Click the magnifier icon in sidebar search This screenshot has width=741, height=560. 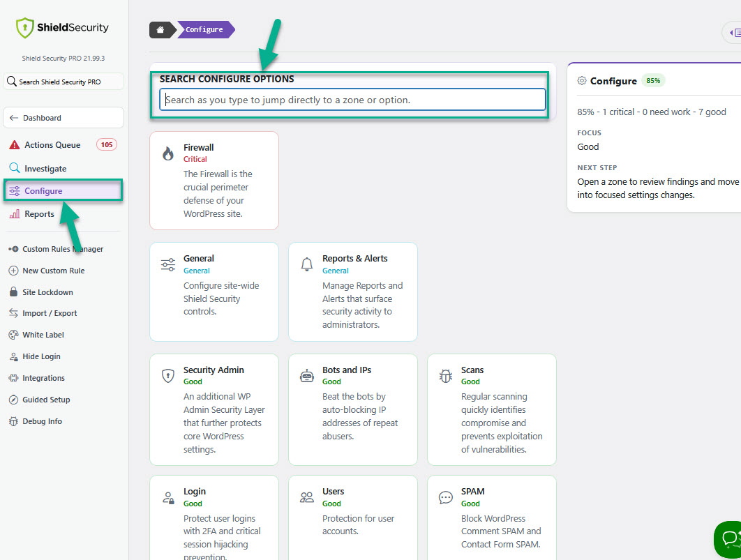[11, 82]
